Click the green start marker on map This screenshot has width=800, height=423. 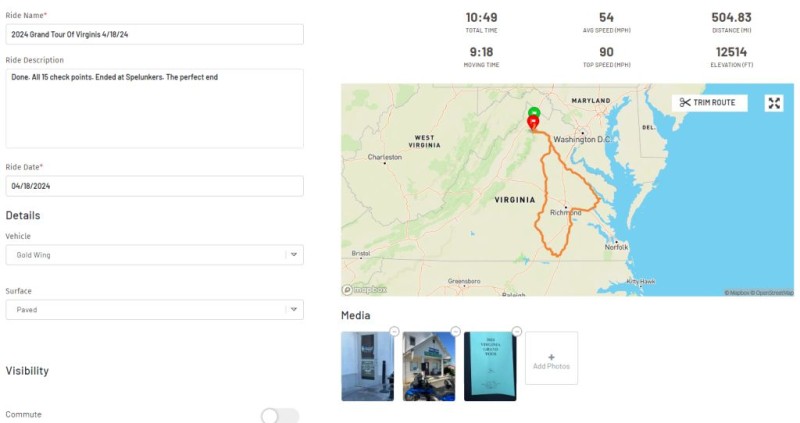pyautogui.click(x=534, y=112)
